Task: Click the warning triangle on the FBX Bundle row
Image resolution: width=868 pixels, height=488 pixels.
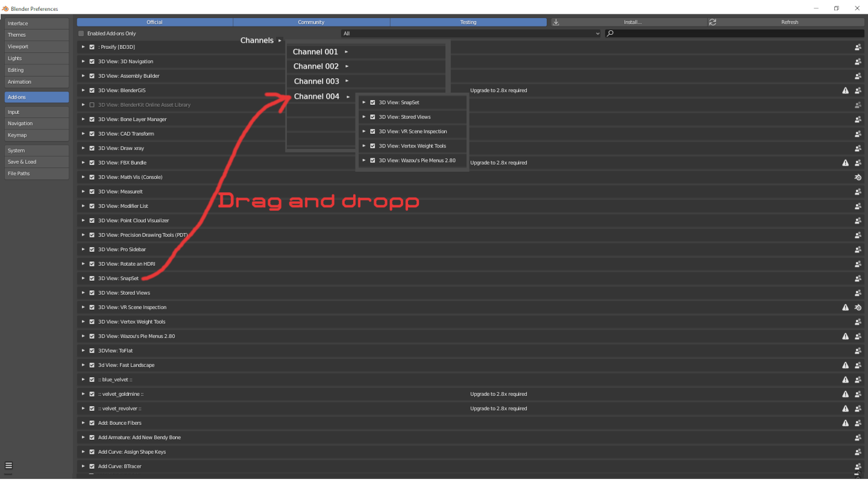Action: tap(846, 163)
